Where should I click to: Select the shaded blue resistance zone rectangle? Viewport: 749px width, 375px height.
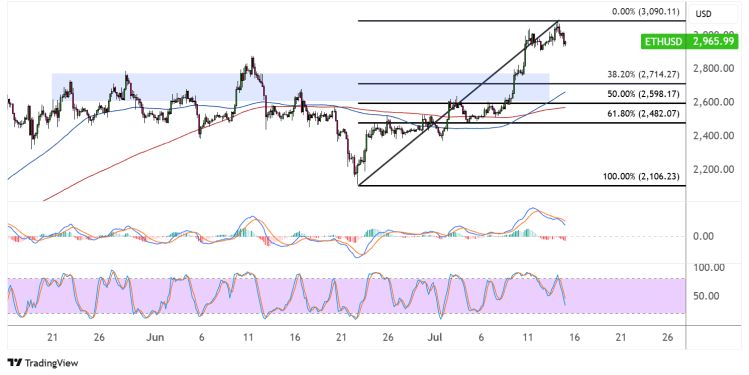coord(300,87)
